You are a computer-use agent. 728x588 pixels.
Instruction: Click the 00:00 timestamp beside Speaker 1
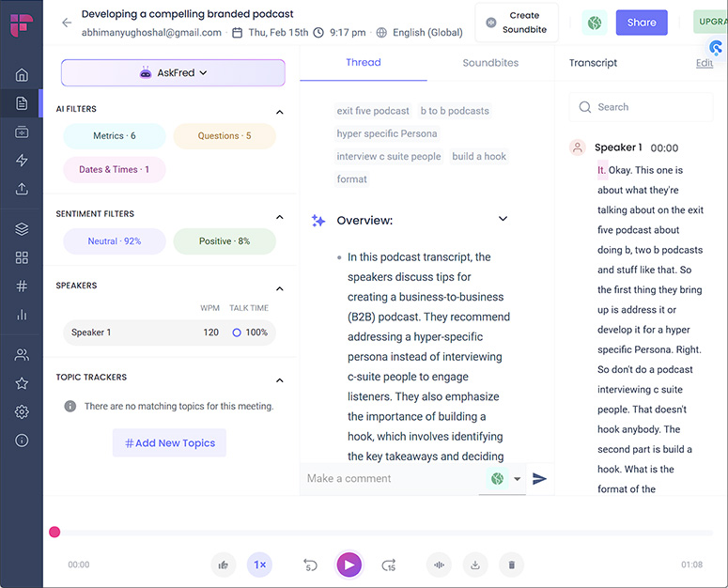pyautogui.click(x=664, y=148)
